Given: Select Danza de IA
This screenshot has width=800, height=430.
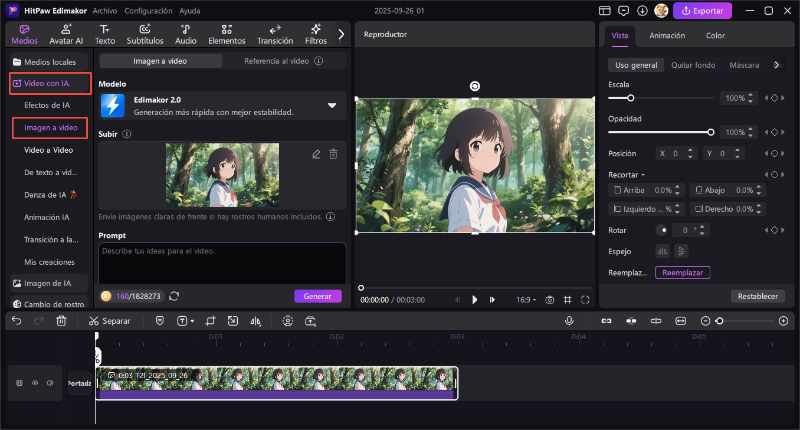Looking at the screenshot, I should click(x=50, y=195).
